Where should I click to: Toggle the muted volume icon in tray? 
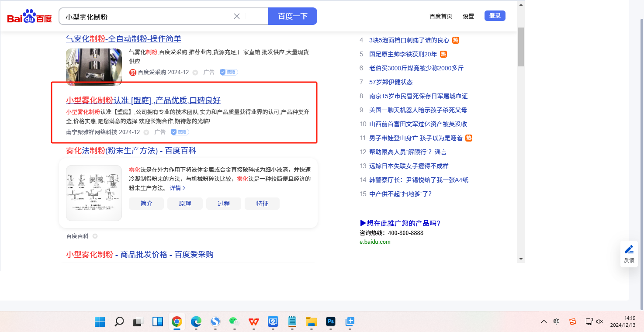(599, 322)
